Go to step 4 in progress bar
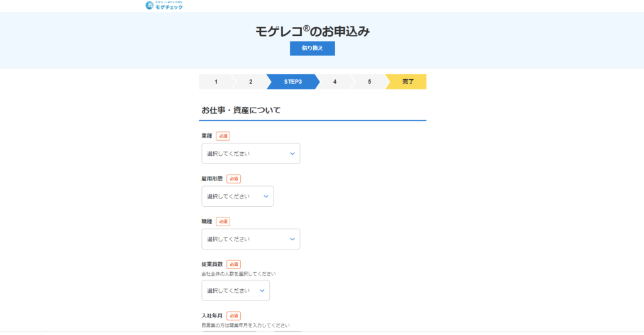The width and height of the screenshot is (644, 335). click(x=335, y=82)
